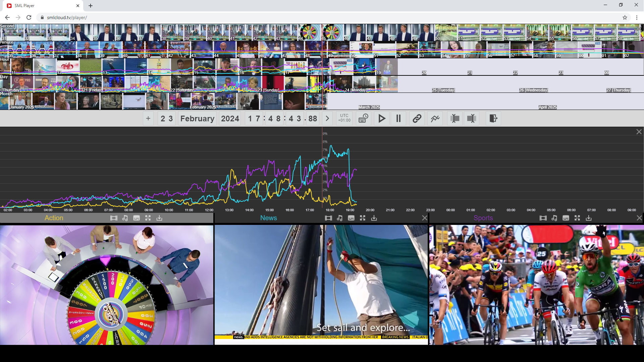Click the chain link icon
The image size is (644, 362).
point(417,119)
